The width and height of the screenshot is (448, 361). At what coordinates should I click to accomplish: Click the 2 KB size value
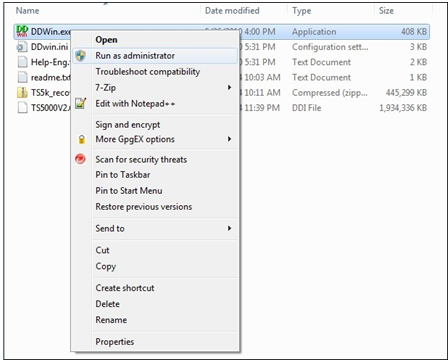(x=418, y=62)
